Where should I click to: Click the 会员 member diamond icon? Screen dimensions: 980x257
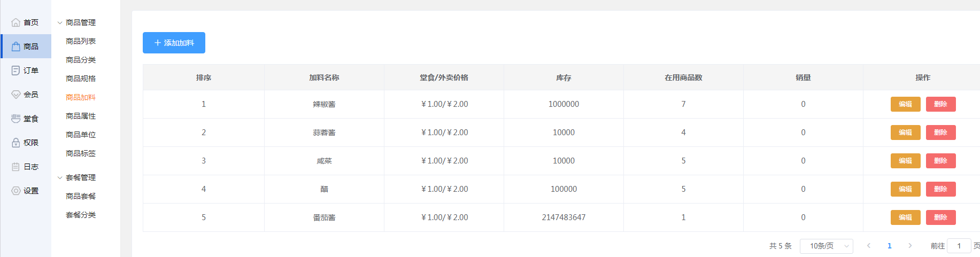click(x=16, y=95)
